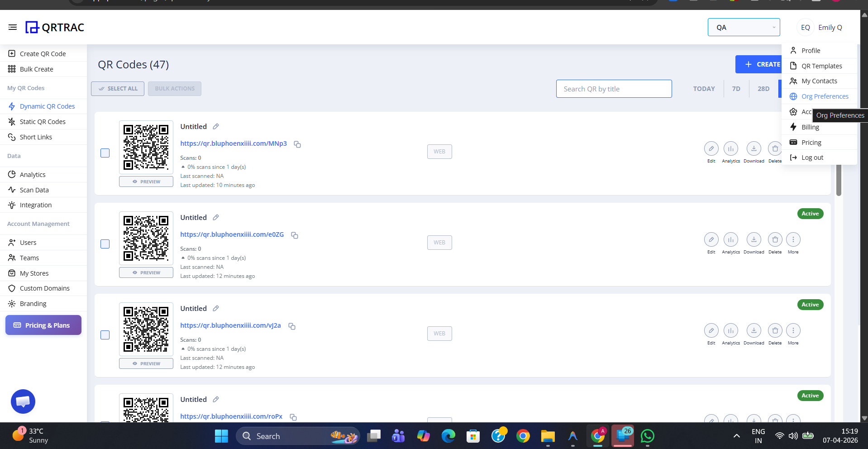
Task: Check the second QR code's row checkbox
Action: point(105,244)
